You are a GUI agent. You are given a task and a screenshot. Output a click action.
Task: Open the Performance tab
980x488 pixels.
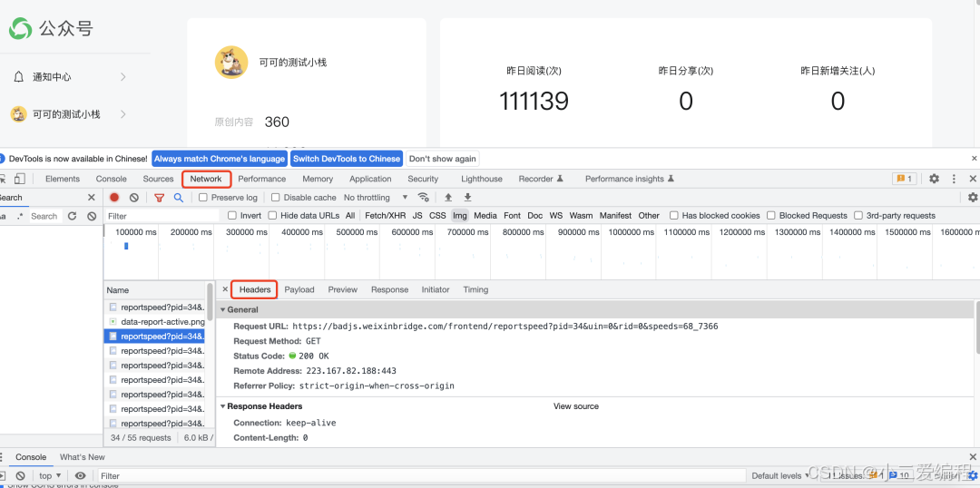point(262,179)
